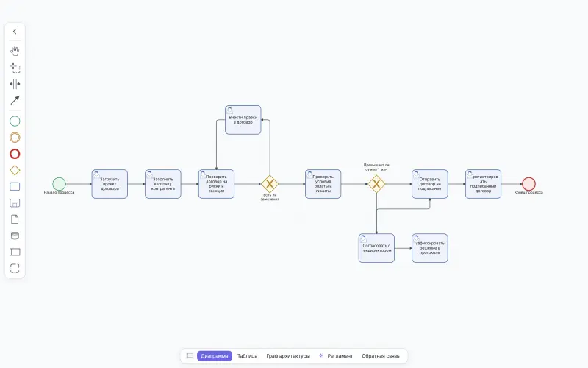
Task: Click the label Превышает ли сумму 1 млн
Action: pyautogui.click(x=376, y=167)
